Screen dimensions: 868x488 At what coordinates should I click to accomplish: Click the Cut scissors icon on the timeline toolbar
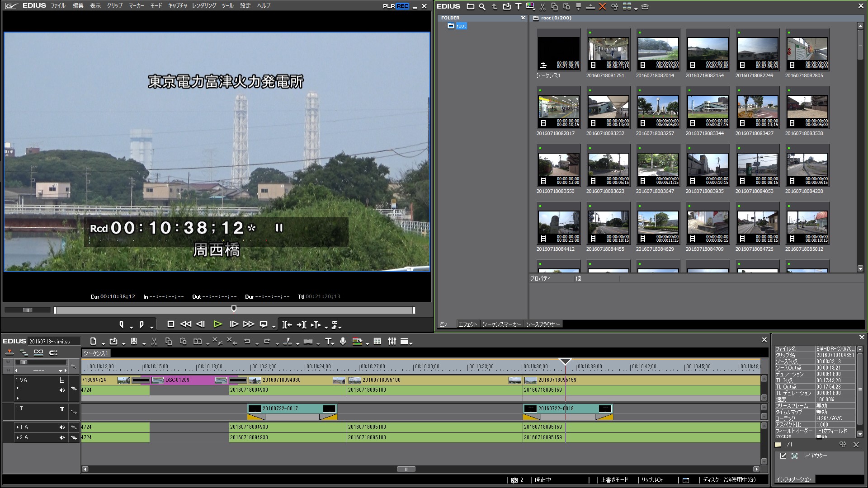(154, 342)
